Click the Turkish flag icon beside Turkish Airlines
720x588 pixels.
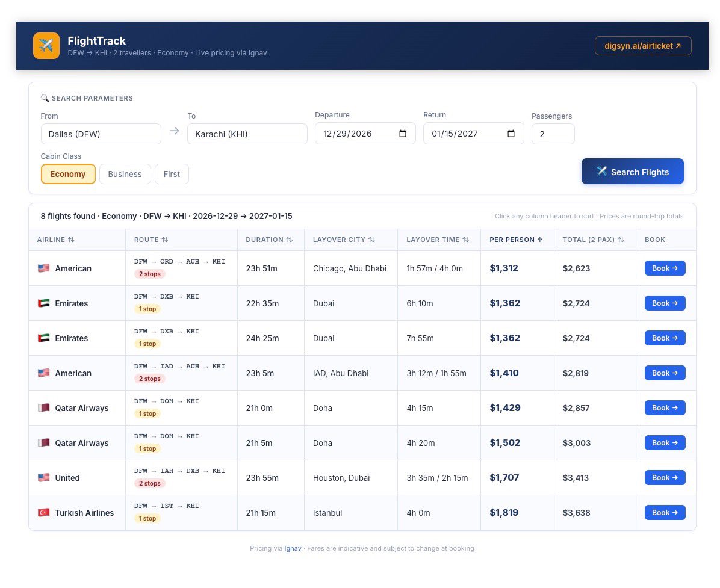(43, 512)
